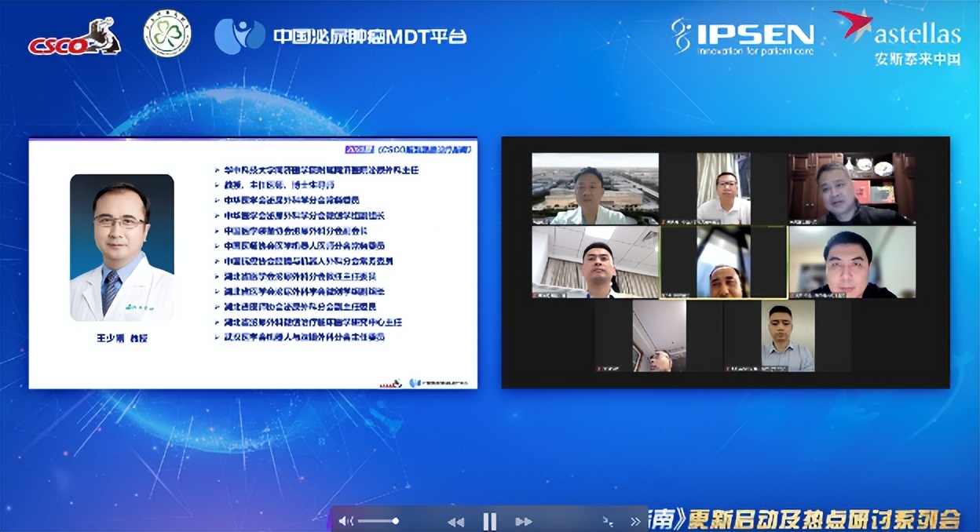
Task: Expand more options double-chevron in player bar
Action: (x=635, y=521)
